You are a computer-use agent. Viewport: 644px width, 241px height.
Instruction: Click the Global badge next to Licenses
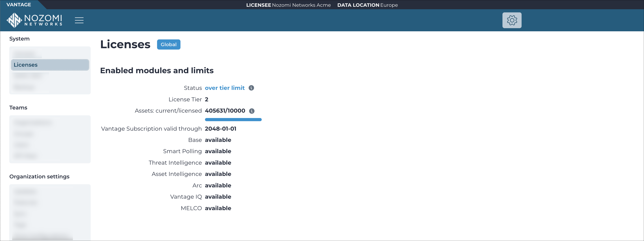coord(169,45)
